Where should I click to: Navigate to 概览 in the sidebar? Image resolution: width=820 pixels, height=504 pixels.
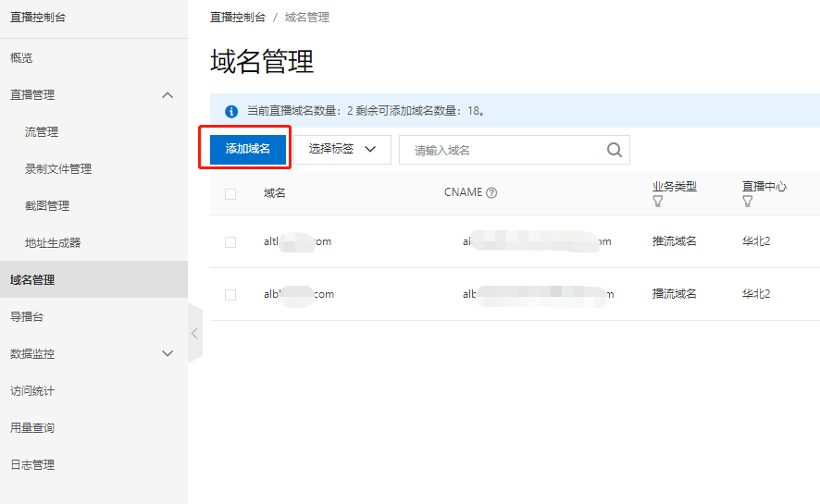(21, 58)
